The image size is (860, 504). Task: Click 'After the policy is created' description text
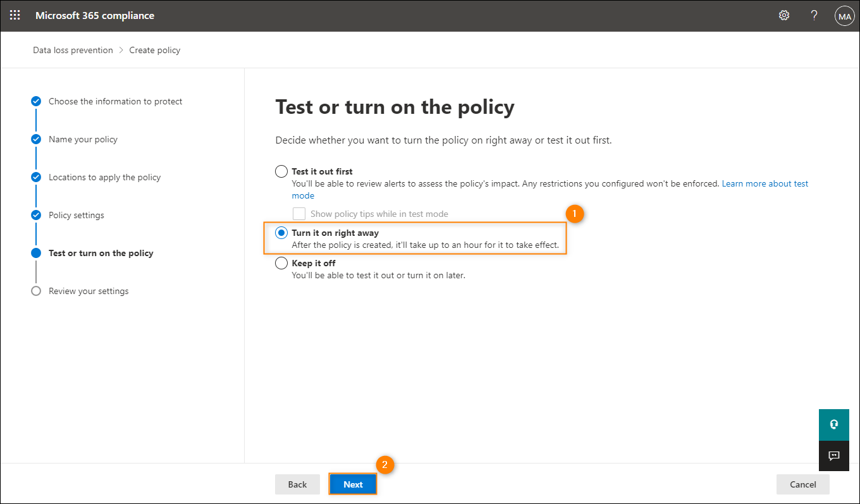click(425, 245)
